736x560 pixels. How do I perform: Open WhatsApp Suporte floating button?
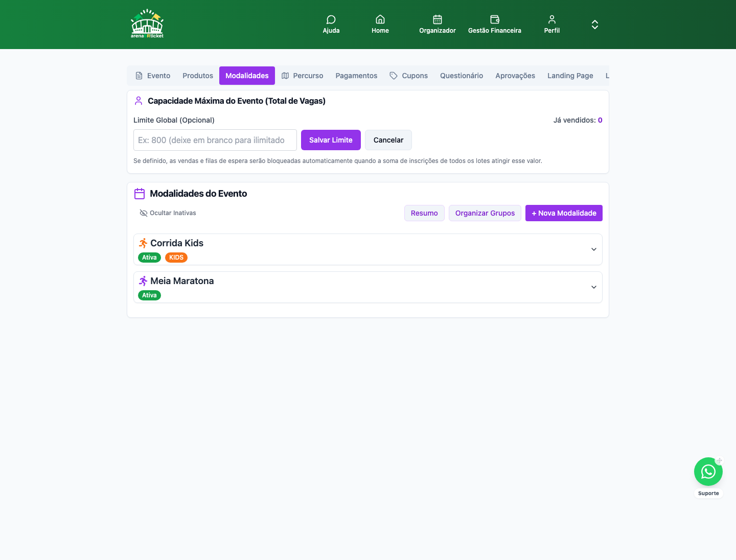[x=708, y=472]
